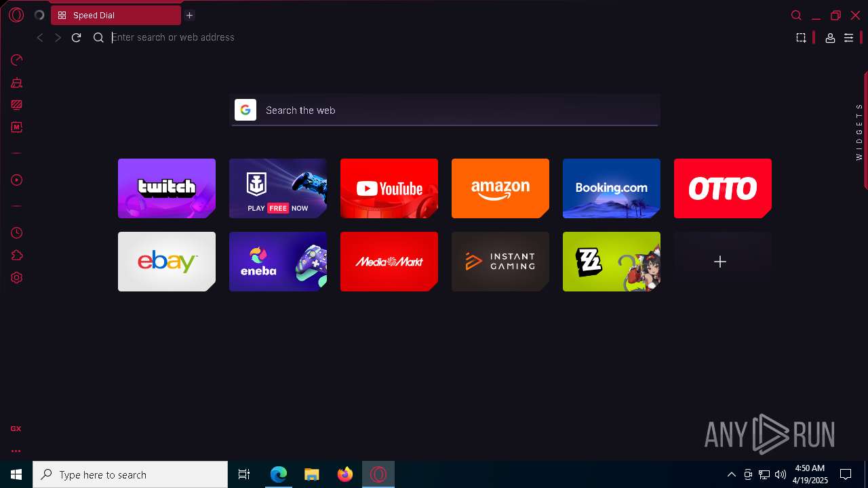Show hidden system tray icons

[731, 474]
